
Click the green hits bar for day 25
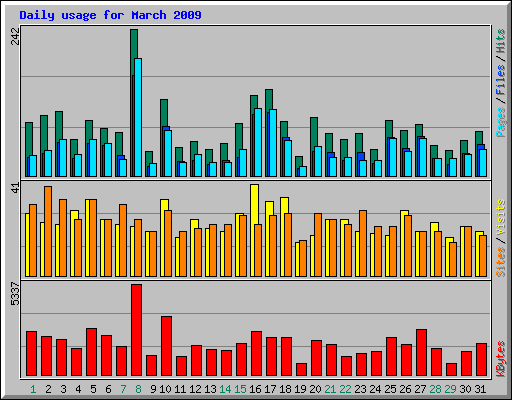tap(389, 129)
